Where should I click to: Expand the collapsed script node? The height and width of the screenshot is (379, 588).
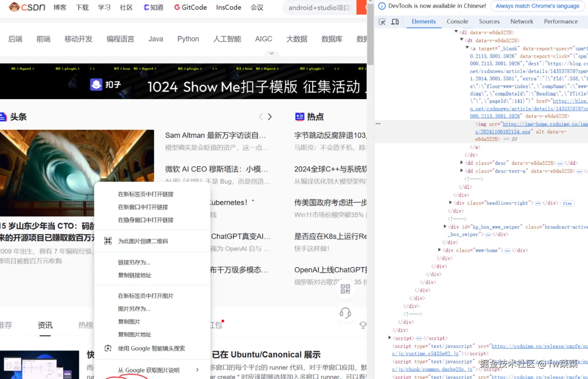pyautogui.click(x=390, y=338)
